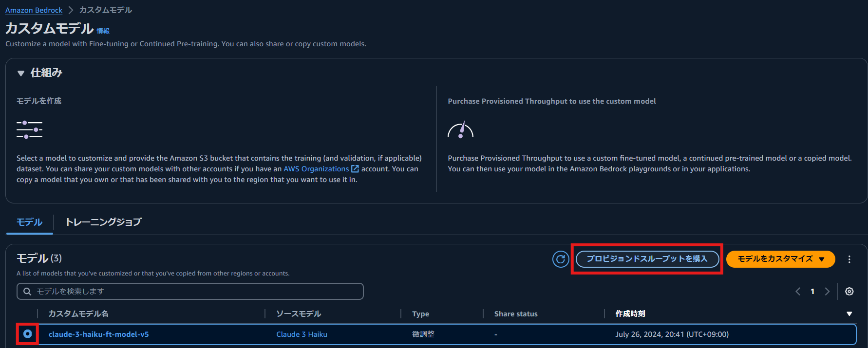
Task: Switch to the トレーニングジョブ tab
Action: point(103,222)
